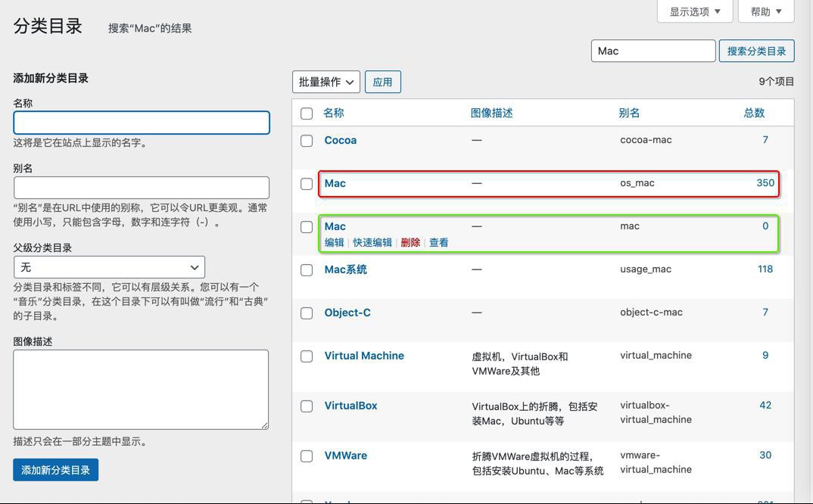Tick the checkbox of the zero-count Mac row
The width and height of the screenshot is (813, 504).
pos(307,227)
